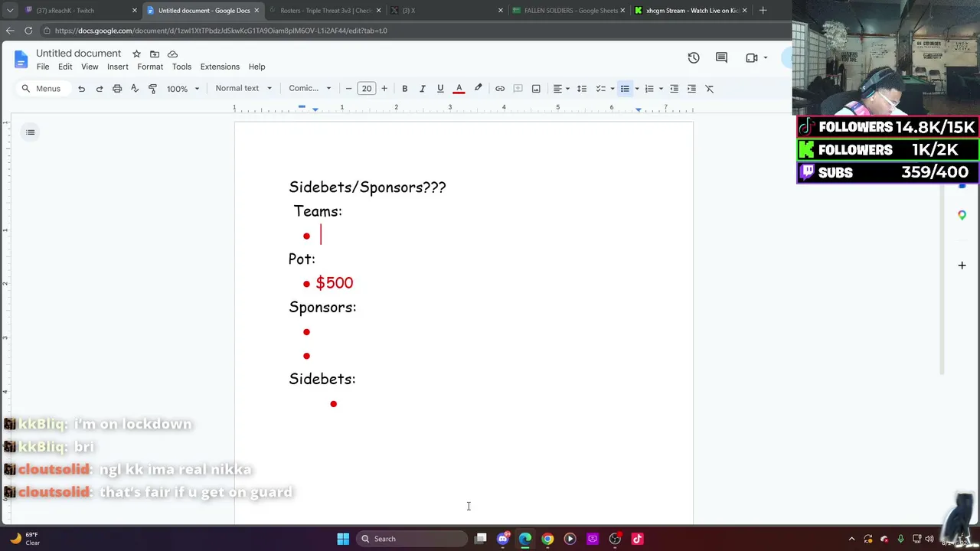The height and width of the screenshot is (551, 980).
Task: Click the Redo icon in Docs toolbar
Action: click(x=99, y=89)
